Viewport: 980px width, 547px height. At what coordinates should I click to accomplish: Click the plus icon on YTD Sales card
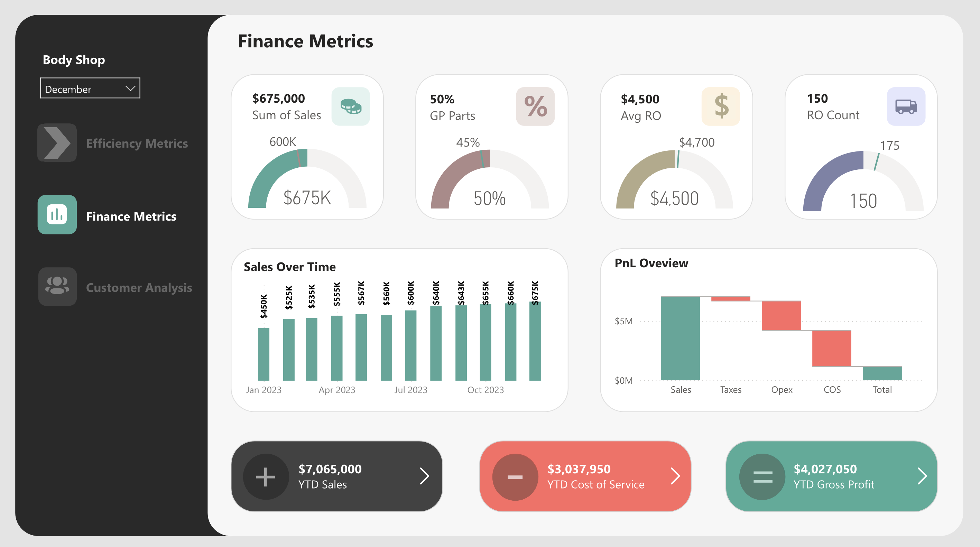pos(266,476)
